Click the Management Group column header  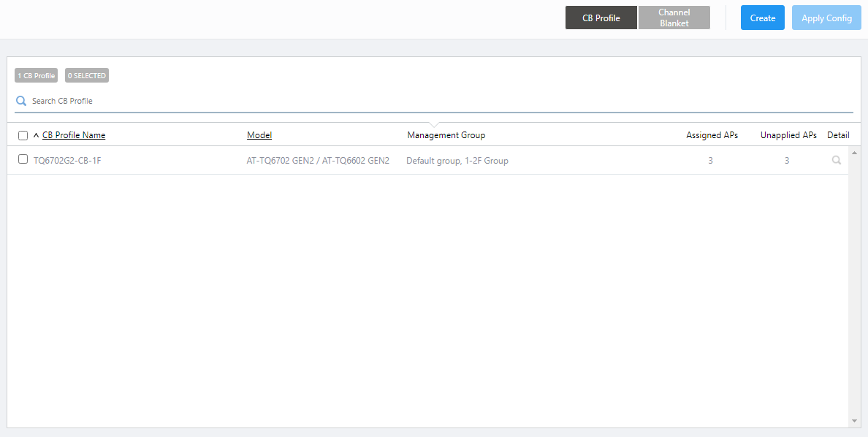pos(446,135)
